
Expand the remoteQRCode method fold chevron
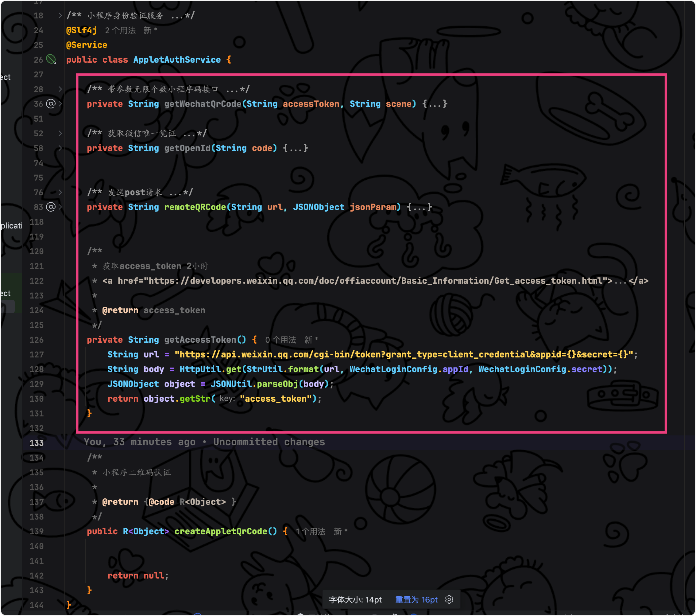60,207
